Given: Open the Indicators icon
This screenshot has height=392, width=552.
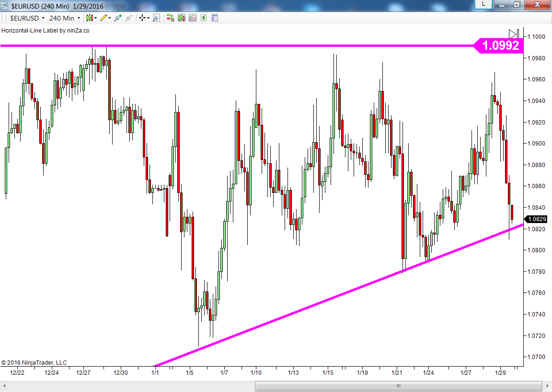Looking at the screenshot, I should [x=193, y=18].
